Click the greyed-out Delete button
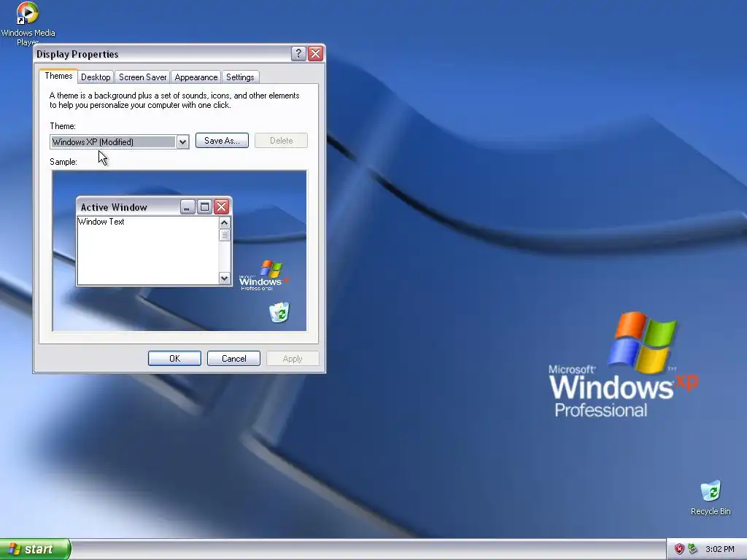 (281, 141)
